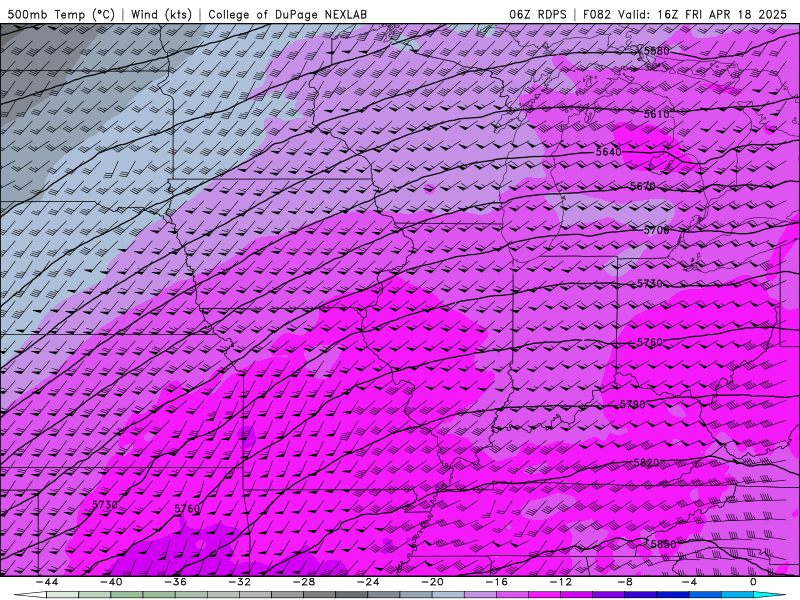Viewport: 800px width, 600px height.
Task: Click the 5820 height contour label
Action: pos(646,463)
